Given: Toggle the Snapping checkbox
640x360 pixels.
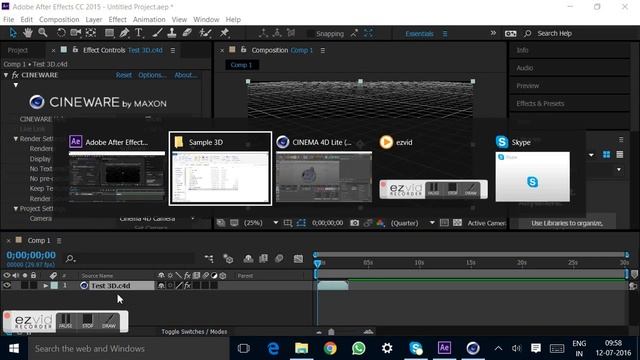Looking at the screenshot, I should tap(311, 34).
